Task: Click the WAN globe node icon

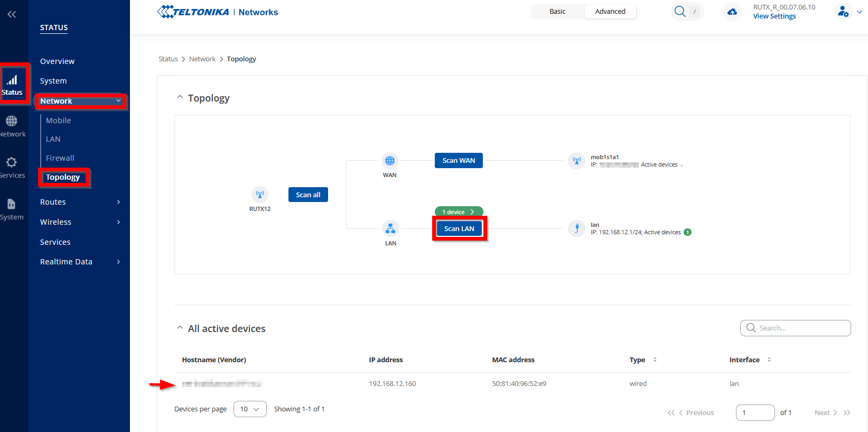Action: pos(390,161)
